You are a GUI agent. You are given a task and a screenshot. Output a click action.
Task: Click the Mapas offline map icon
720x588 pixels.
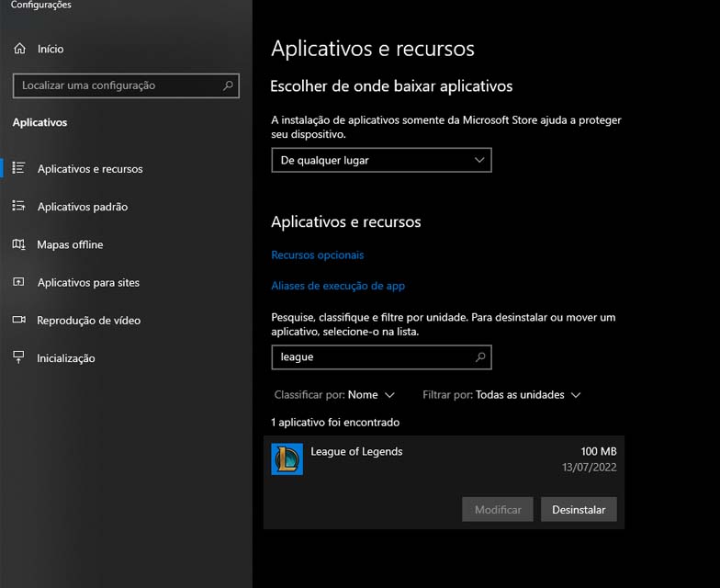click(18, 244)
